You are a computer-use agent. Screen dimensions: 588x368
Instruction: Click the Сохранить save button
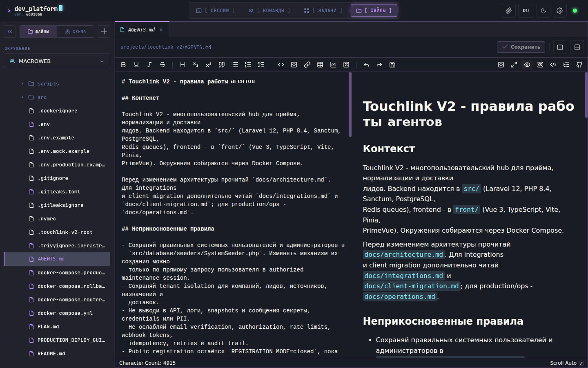tap(521, 47)
